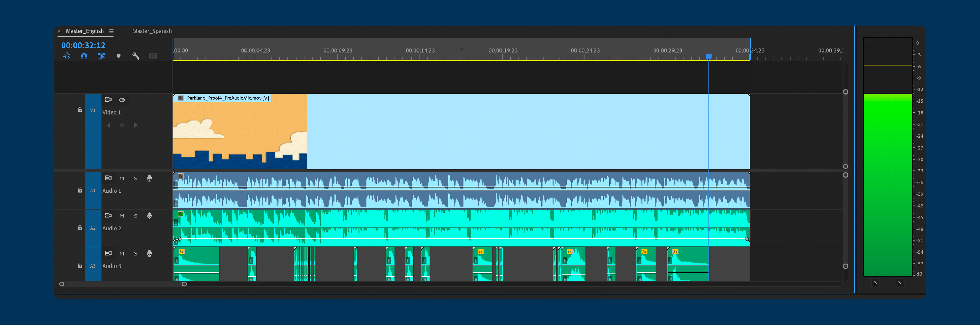The image size is (980, 325).
Task: Toggle track lock on Video 1
Action: (80, 110)
